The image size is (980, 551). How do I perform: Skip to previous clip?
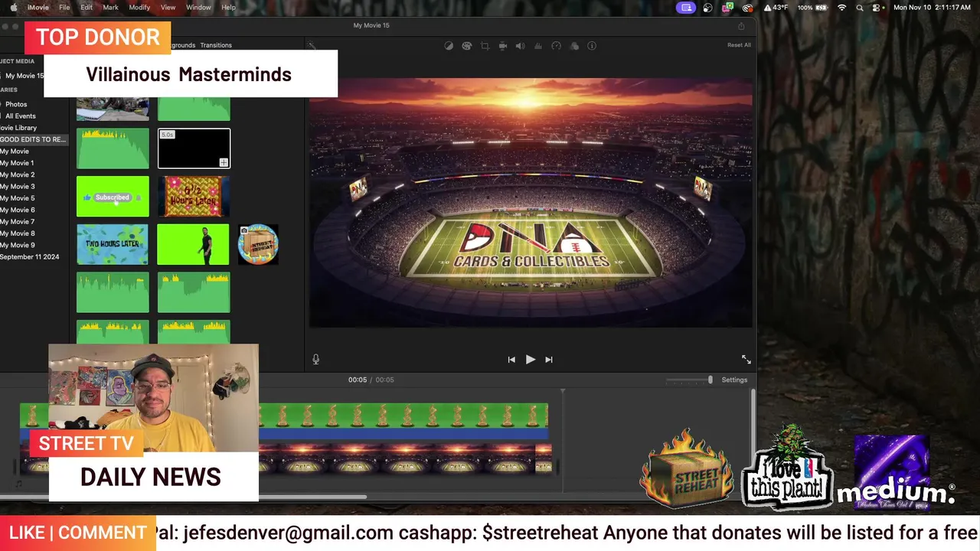[511, 360]
